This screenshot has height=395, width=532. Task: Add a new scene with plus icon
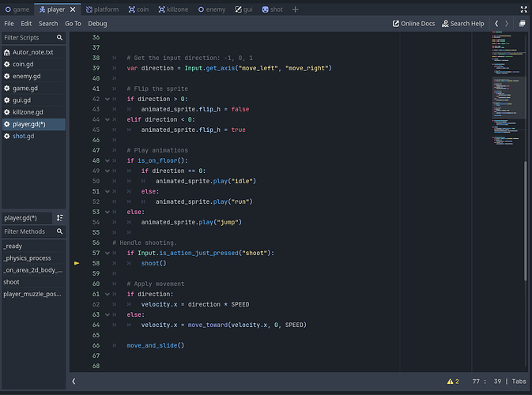[295, 9]
